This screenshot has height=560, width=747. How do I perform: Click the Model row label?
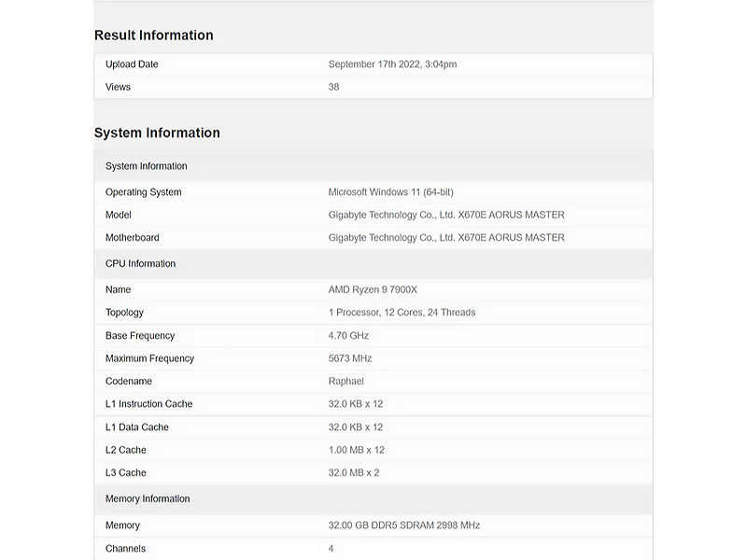tap(119, 215)
